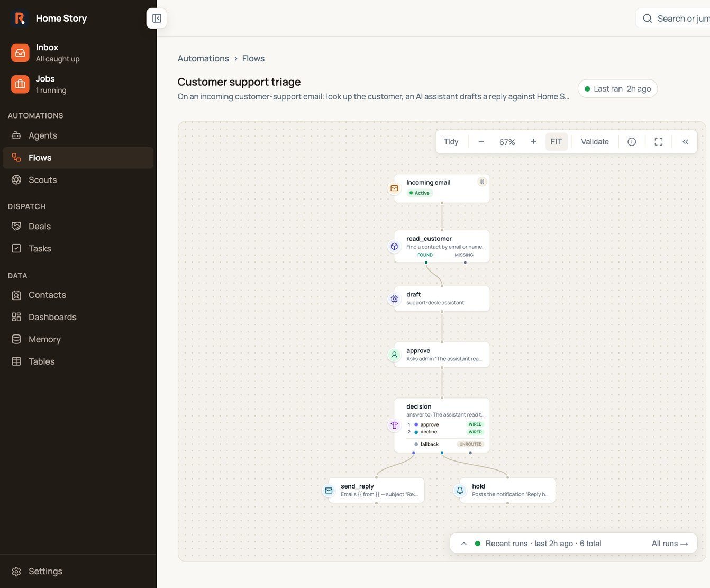This screenshot has width=710, height=588.
Task: Collapse the sidebar with panel toggle icon
Action: click(157, 19)
